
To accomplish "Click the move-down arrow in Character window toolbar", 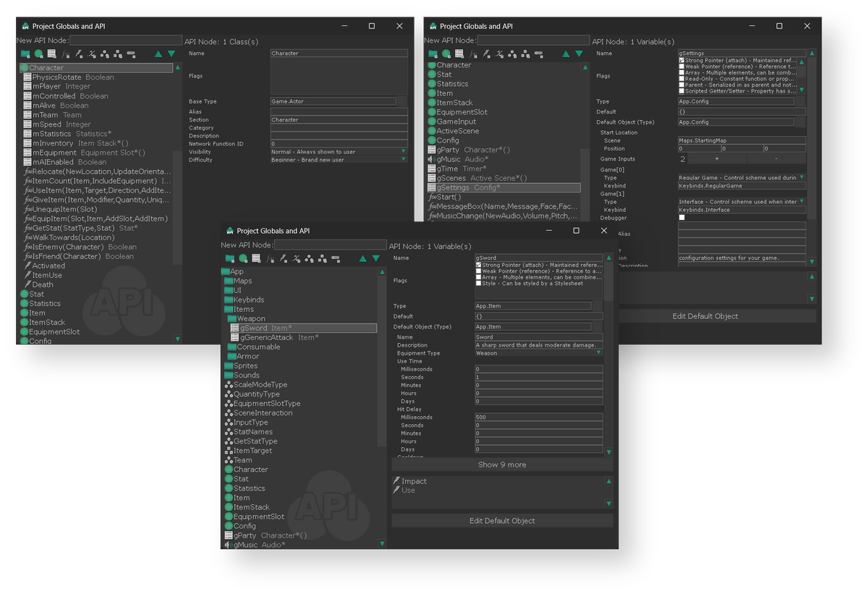I will pyautogui.click(x=171, y=54).
